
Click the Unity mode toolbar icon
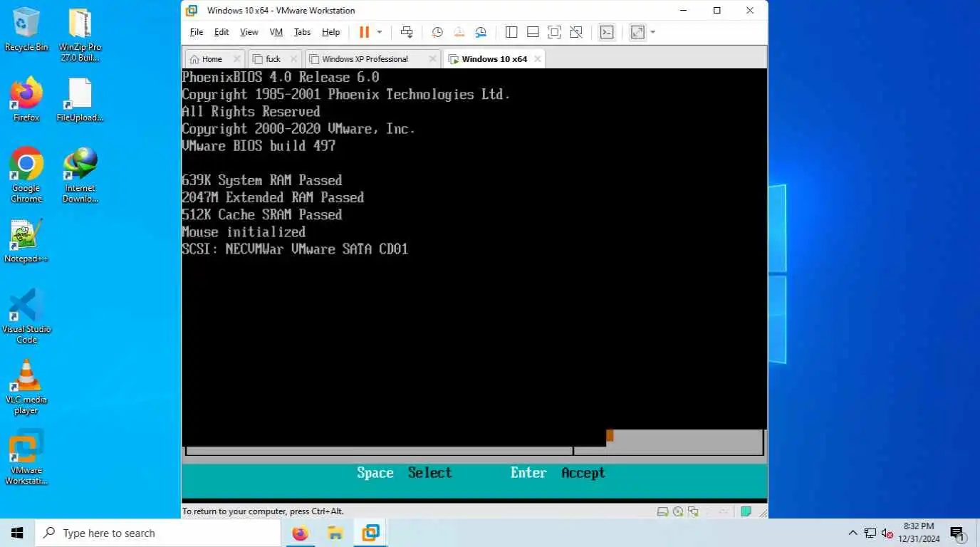pos(576,32)
